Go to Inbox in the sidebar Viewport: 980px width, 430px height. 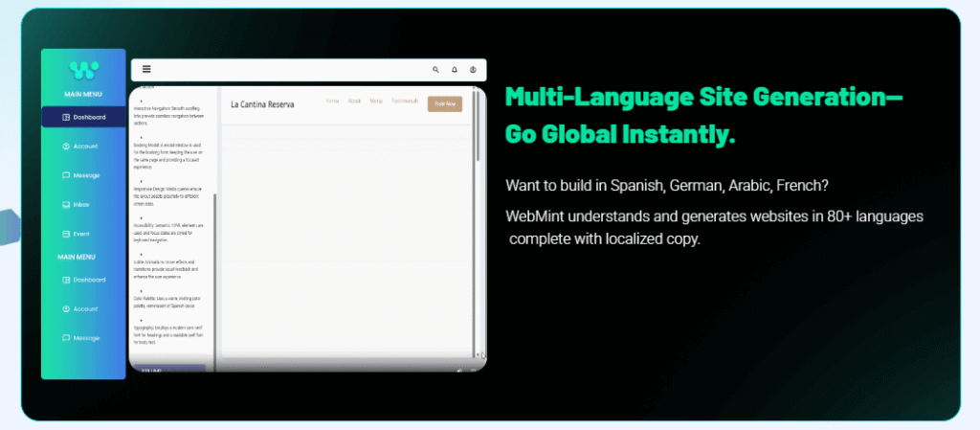(83, 204)
